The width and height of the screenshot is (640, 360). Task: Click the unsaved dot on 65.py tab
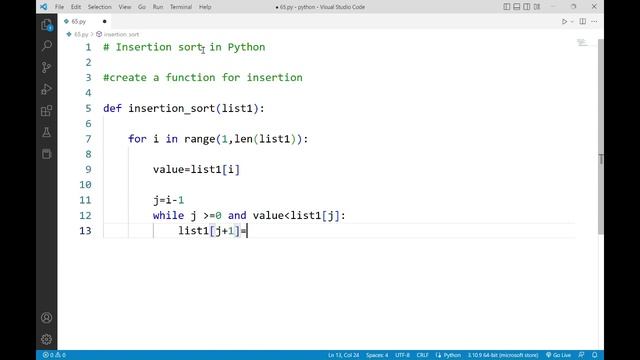click(104, 22)
